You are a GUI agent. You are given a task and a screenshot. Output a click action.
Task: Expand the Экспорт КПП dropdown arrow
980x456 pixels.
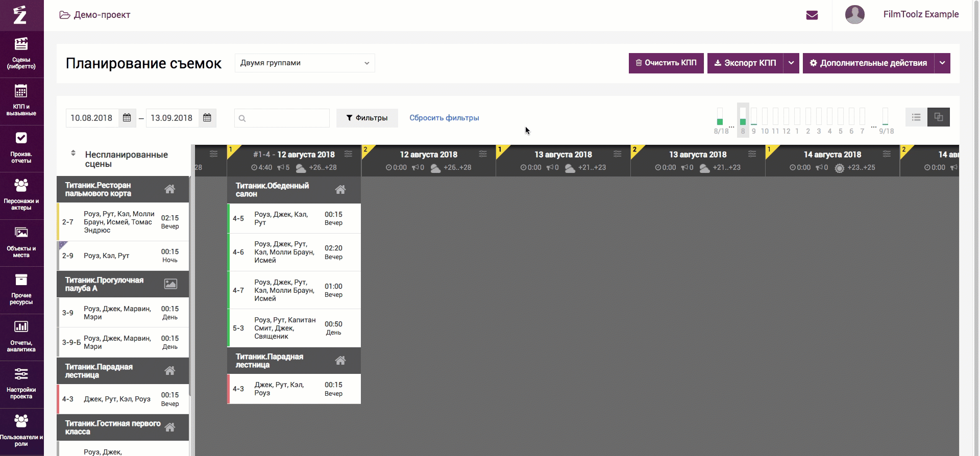point(791,63)
